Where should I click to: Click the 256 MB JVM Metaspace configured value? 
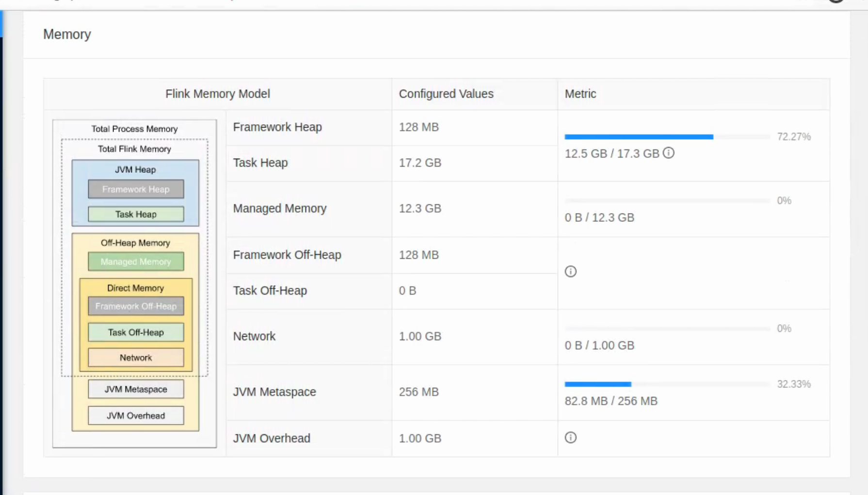(418, 392)
